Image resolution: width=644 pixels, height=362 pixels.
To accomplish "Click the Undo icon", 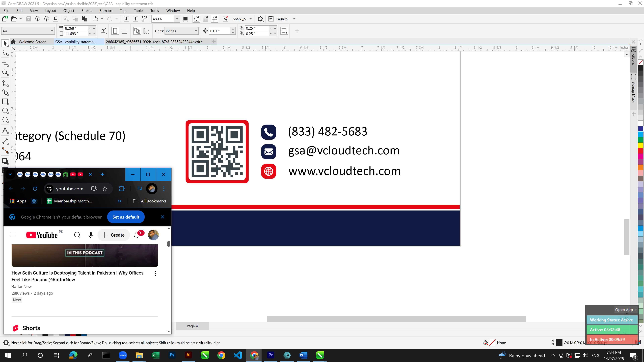I will (x=95, y=19).
